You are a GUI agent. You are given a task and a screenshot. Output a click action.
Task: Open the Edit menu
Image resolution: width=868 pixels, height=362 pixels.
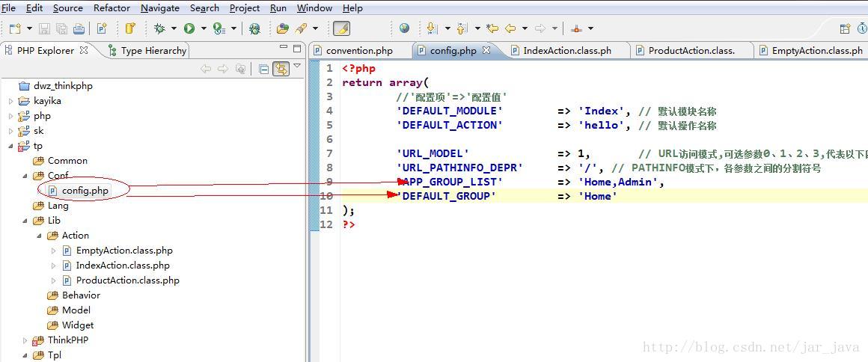[34, 7]
